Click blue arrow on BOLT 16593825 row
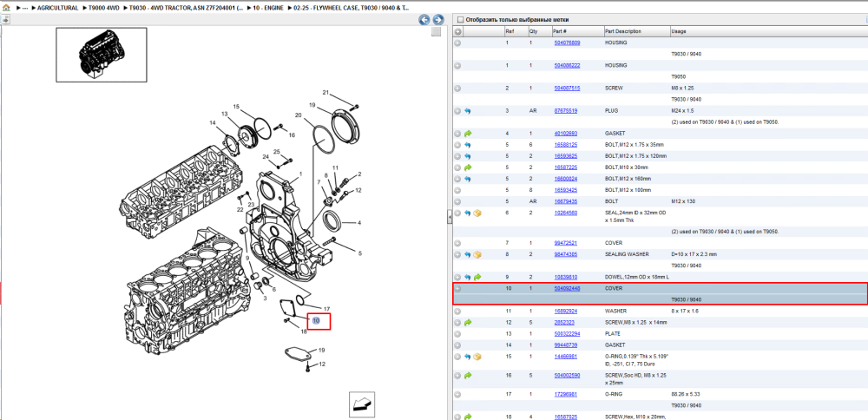Screen dimensions: 868x420 [468, 156]
